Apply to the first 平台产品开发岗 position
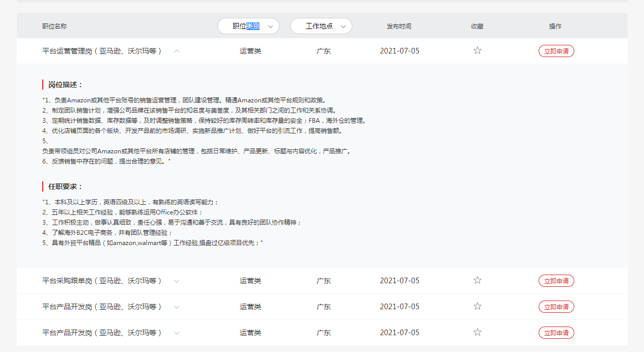 tap(556, 306)
